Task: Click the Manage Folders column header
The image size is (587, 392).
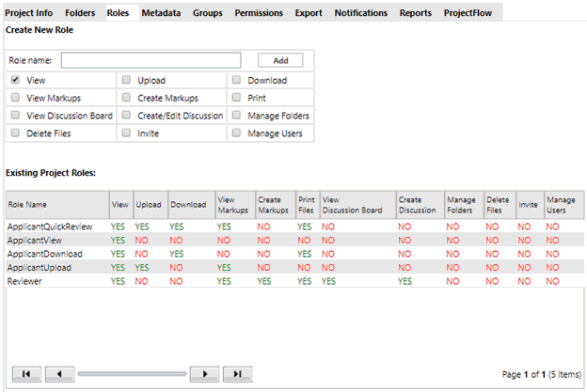Action: [x=464, y=205]
